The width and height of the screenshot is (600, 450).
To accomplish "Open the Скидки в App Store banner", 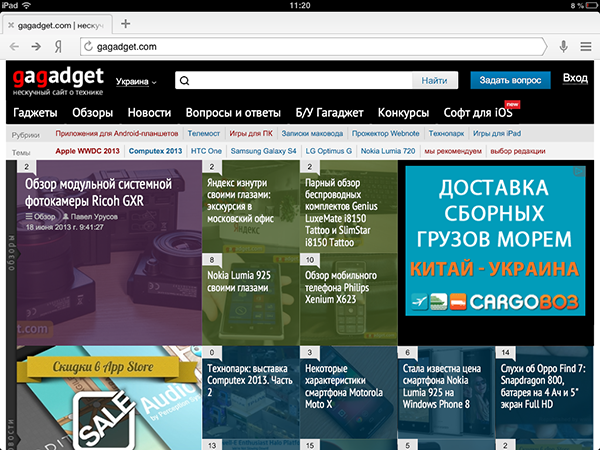I will coord(109,398).
